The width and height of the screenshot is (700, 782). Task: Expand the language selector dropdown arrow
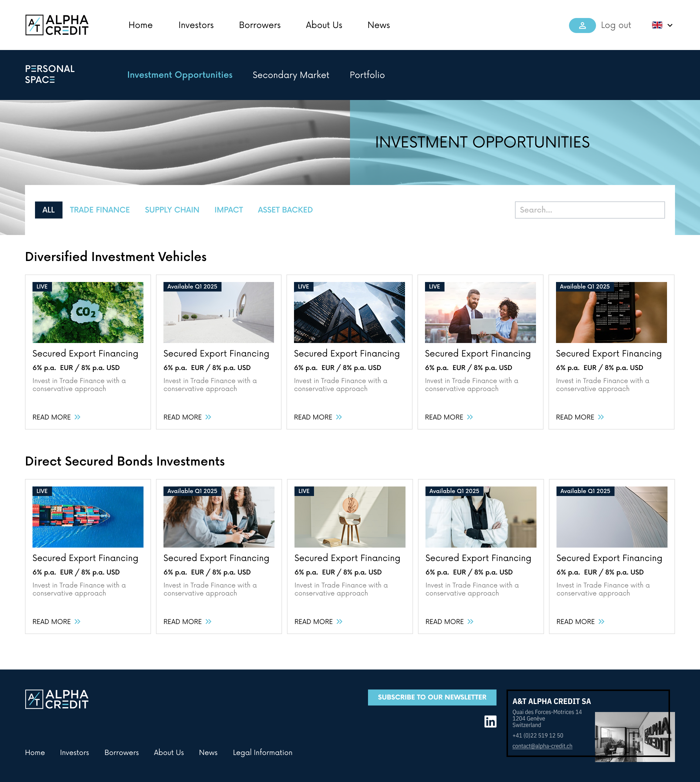[670, 25]
